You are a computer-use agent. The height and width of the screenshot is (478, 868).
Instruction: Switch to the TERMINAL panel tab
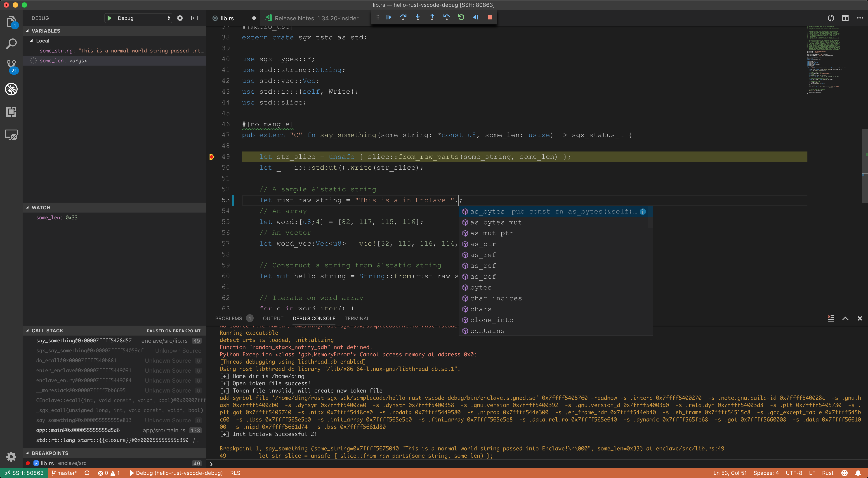coord(357,318)
